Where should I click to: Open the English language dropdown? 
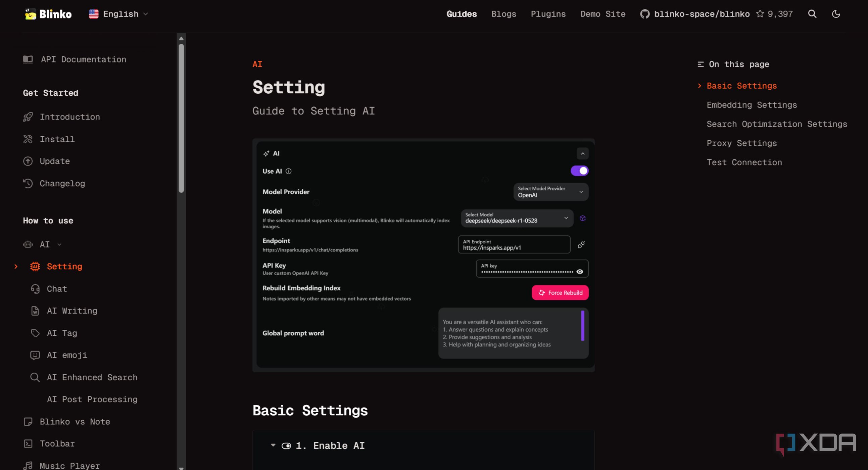[118, 14]
